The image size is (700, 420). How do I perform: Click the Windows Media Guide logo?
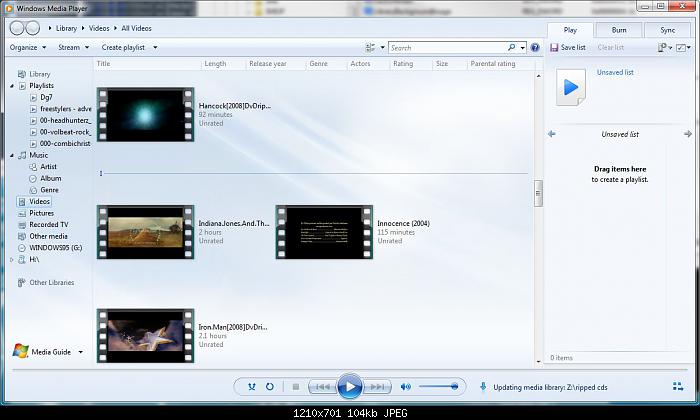21,351
